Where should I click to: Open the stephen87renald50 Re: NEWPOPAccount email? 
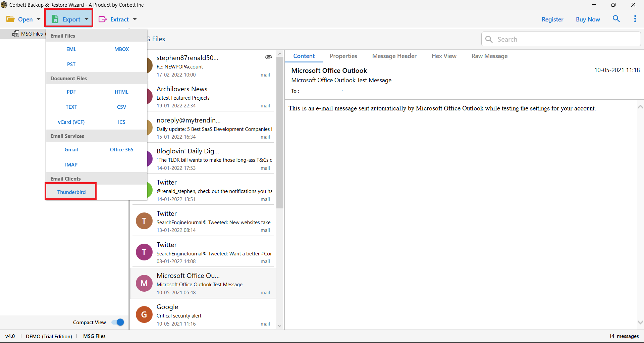tap(211, 65)
